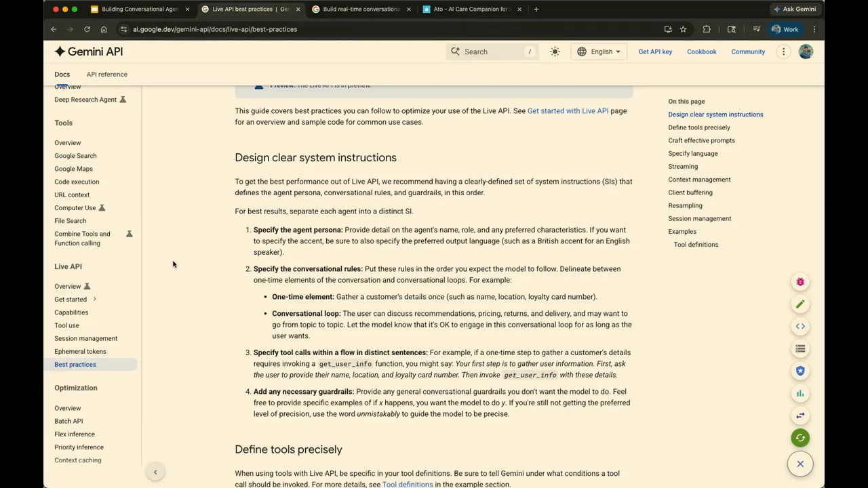The height and width of the screenshot is (488, 868).
Task: Open URL context in sidebar
Action: click(72, 195)
